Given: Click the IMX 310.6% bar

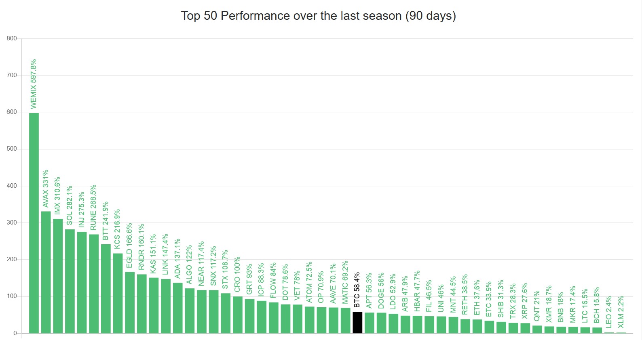Looking at the screenshot, I should point(58,276).
